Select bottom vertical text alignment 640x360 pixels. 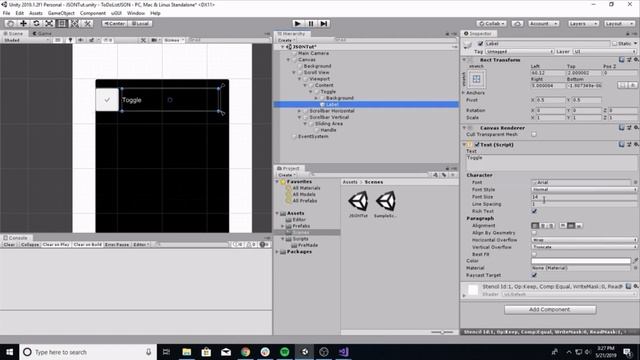(x=579, y=225)
